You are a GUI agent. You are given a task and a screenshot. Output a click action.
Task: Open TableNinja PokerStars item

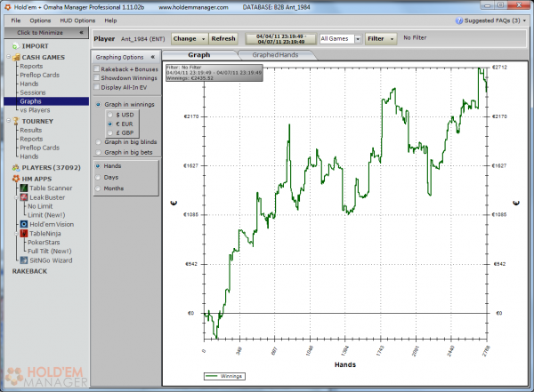[x=44, y=243]
